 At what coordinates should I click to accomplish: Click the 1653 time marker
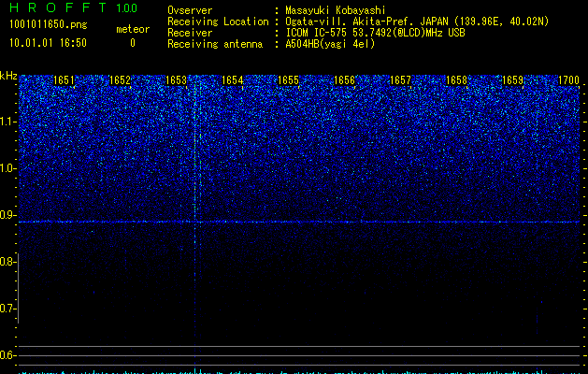click(x=177, y=80)
